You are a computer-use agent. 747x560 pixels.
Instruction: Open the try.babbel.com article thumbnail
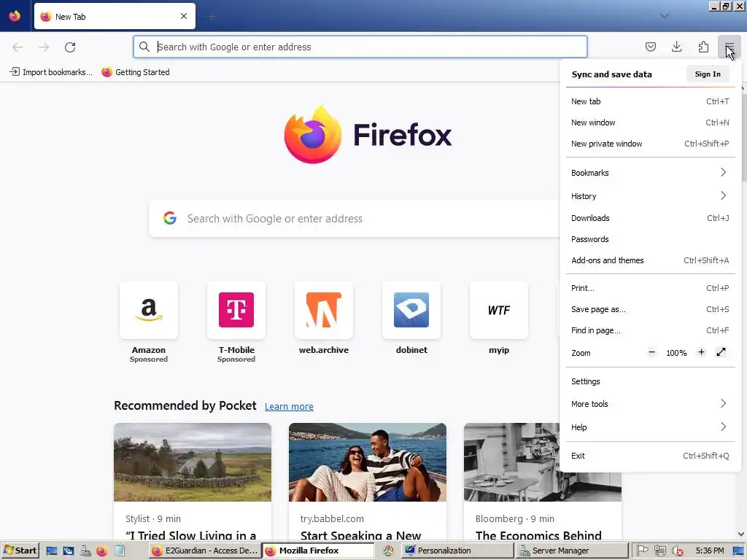coord(368,462)
